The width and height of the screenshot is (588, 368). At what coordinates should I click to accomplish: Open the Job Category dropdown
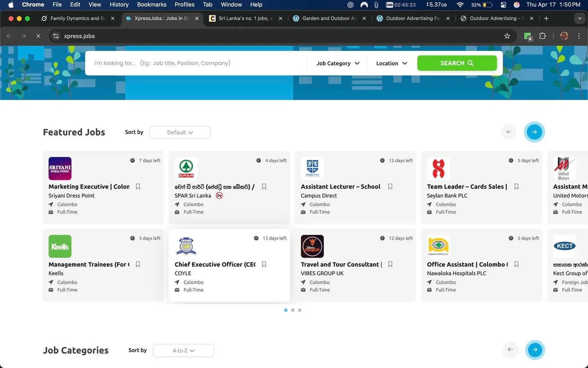(337, 63)
